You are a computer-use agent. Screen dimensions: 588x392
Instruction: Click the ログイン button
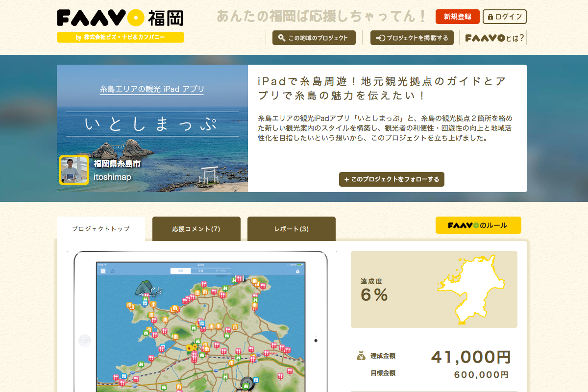[x=505, y=17]
